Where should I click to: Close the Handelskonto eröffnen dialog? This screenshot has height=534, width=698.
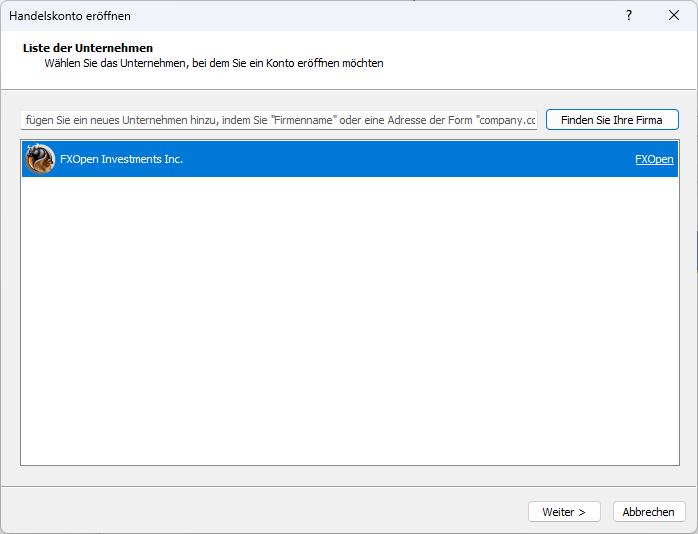pos(674,16)
